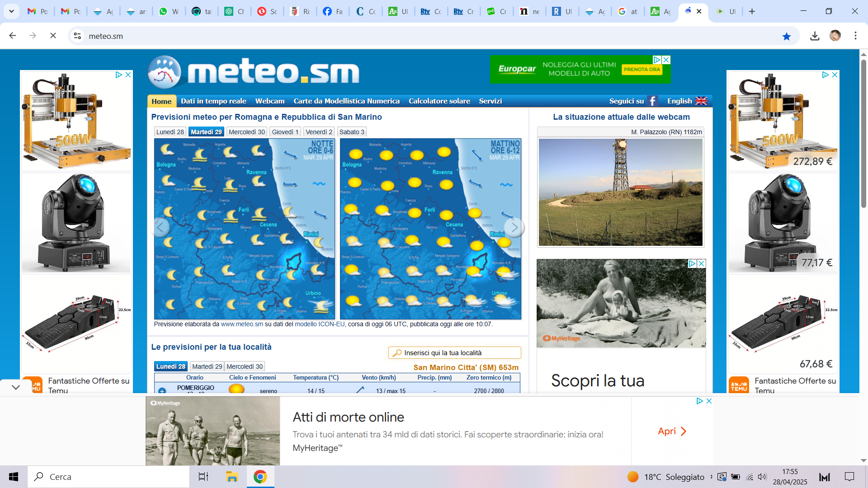Open Chrome three-dot menu
868x488 pixels.
click(x=855, y=36)
